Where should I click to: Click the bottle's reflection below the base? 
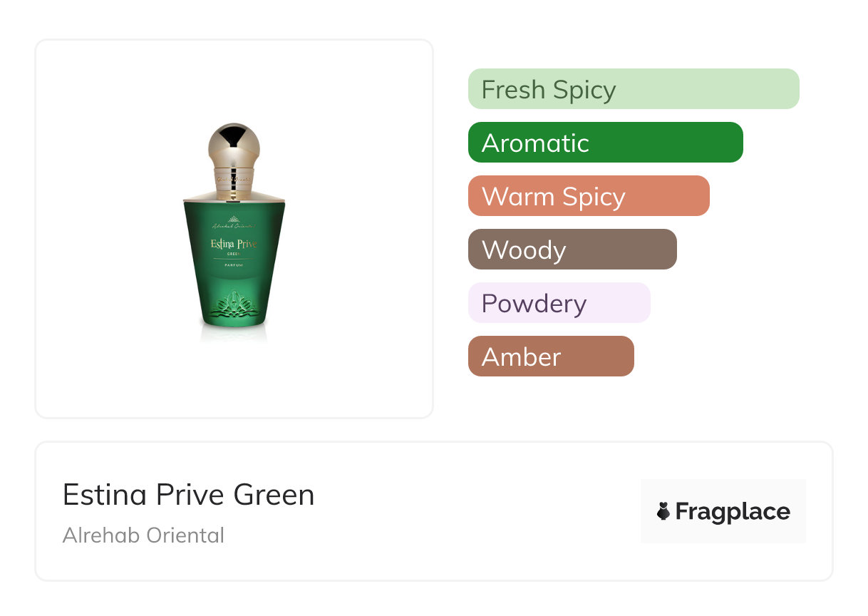click(234, 334)
